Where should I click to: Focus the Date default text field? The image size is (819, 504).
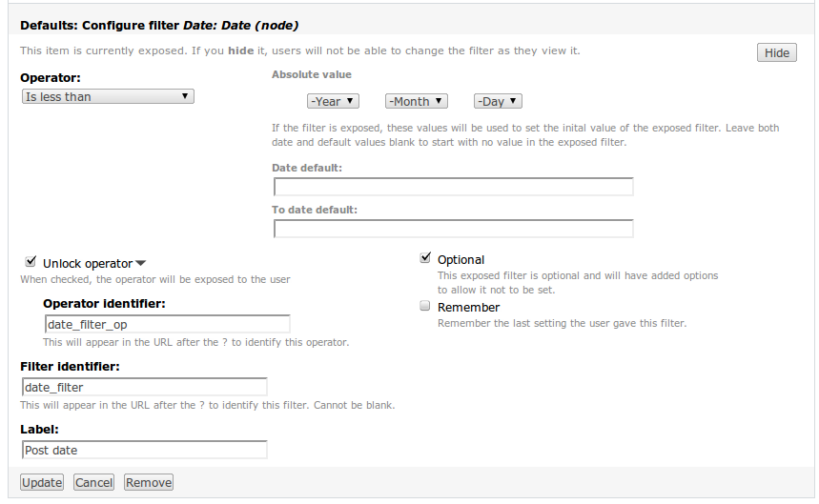(454, 187)
